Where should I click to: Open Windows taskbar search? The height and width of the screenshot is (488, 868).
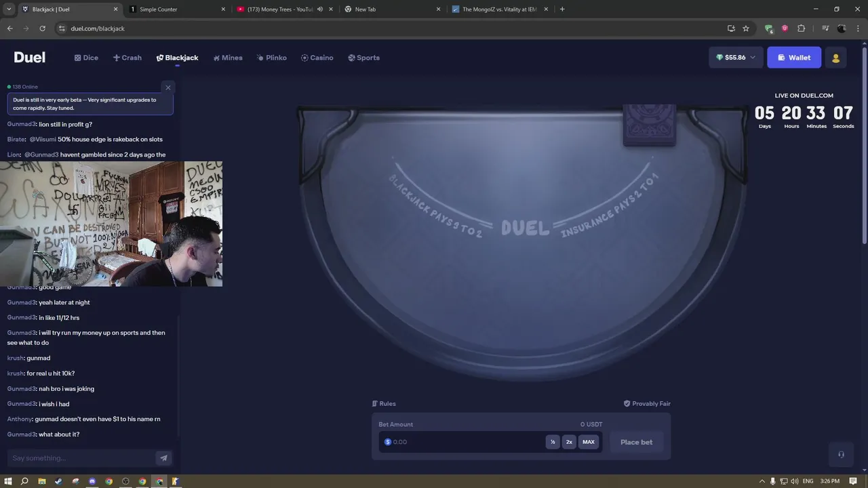24,481
